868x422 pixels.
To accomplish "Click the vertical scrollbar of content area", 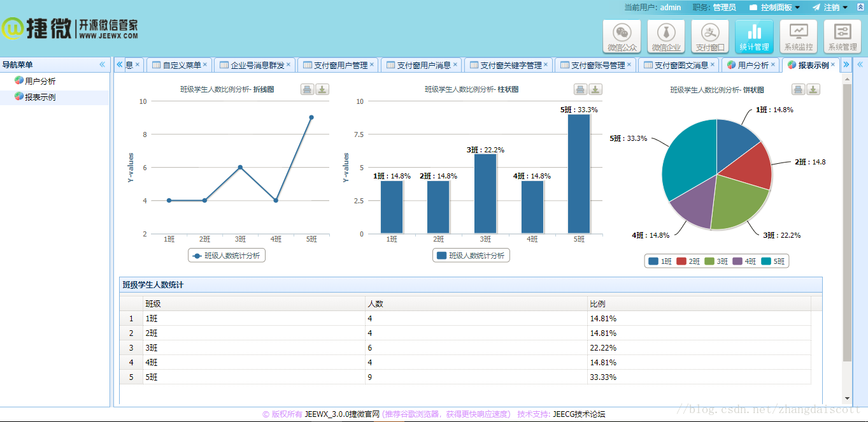I will [x=847, y=223].
